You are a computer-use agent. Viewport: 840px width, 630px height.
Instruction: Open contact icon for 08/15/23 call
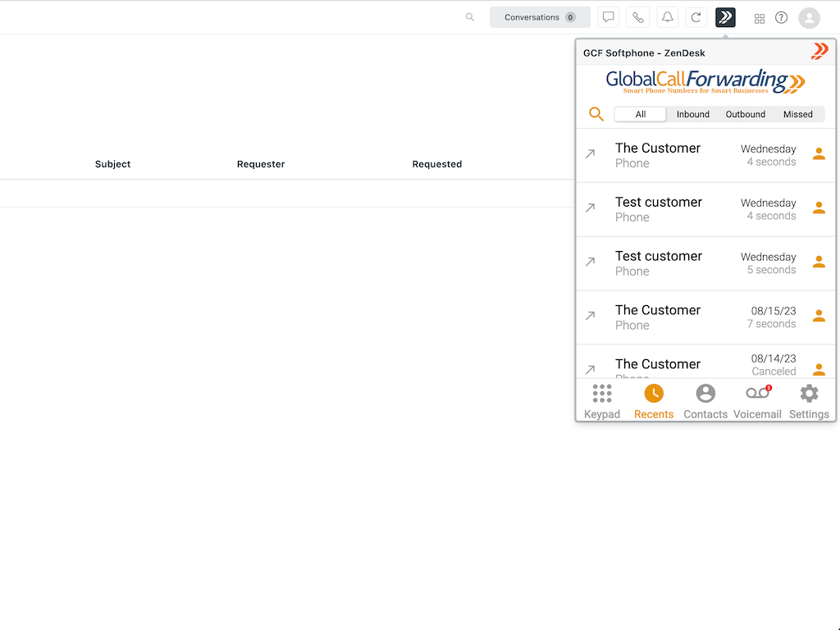click(x=819, y=316)
